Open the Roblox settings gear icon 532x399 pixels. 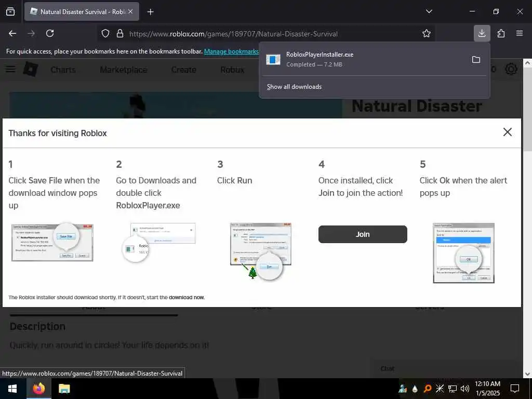[x=511, y=69]
